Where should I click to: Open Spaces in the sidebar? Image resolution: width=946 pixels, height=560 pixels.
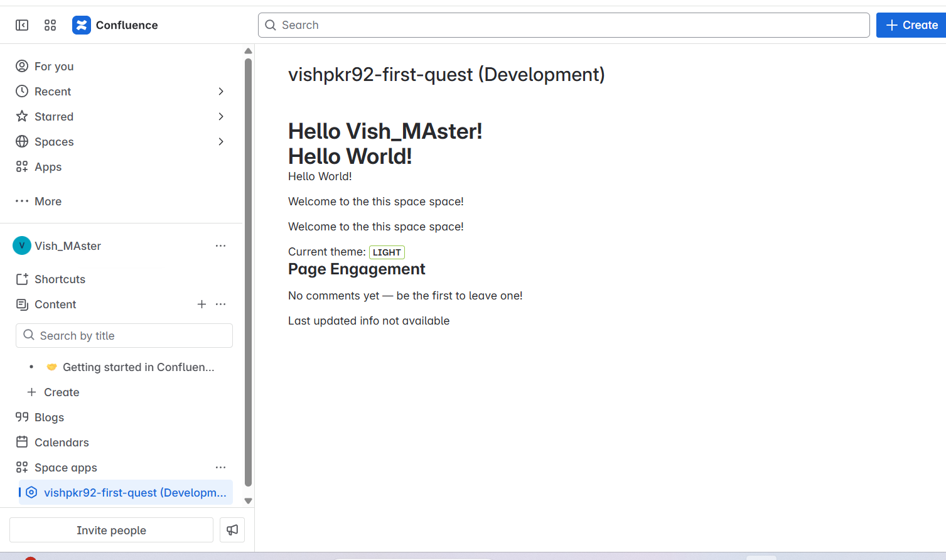(x=54, y=142)
